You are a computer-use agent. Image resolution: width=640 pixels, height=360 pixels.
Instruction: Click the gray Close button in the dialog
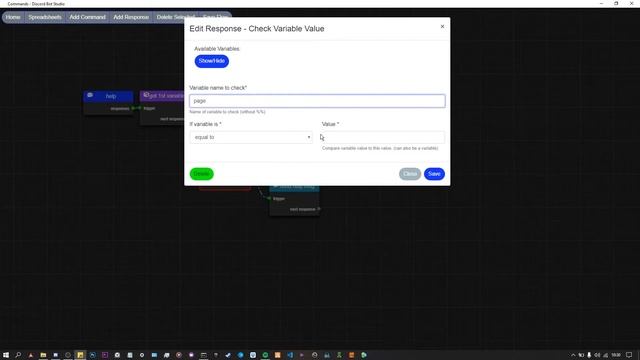(x=410, y=174)
